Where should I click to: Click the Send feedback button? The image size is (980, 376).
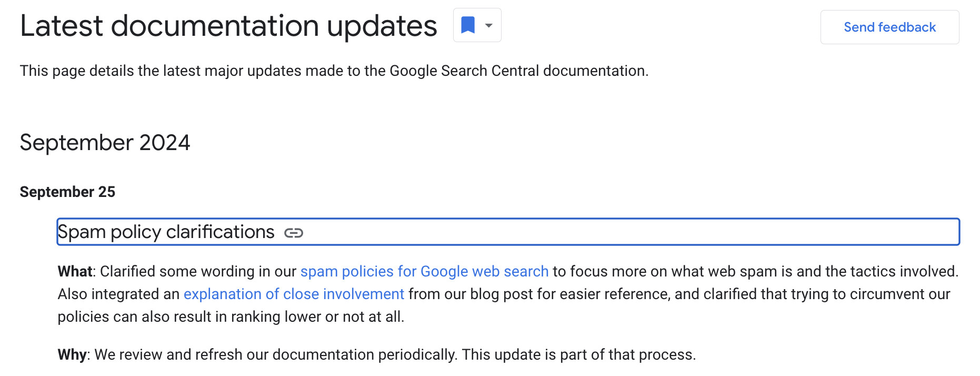tap(889, 27)
